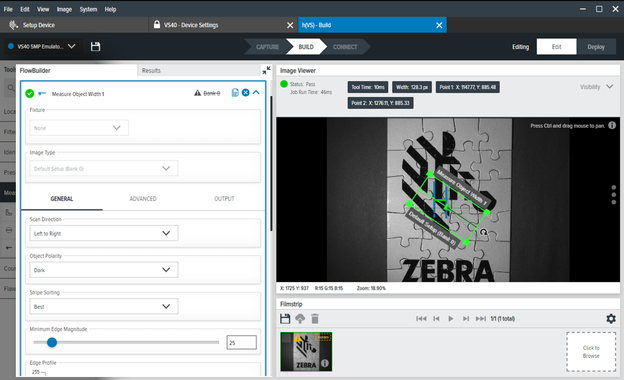The height and width of the screenshot is (380, 624).
Task: Click the Bank 0 warning triangle icon
Action: 197,93
